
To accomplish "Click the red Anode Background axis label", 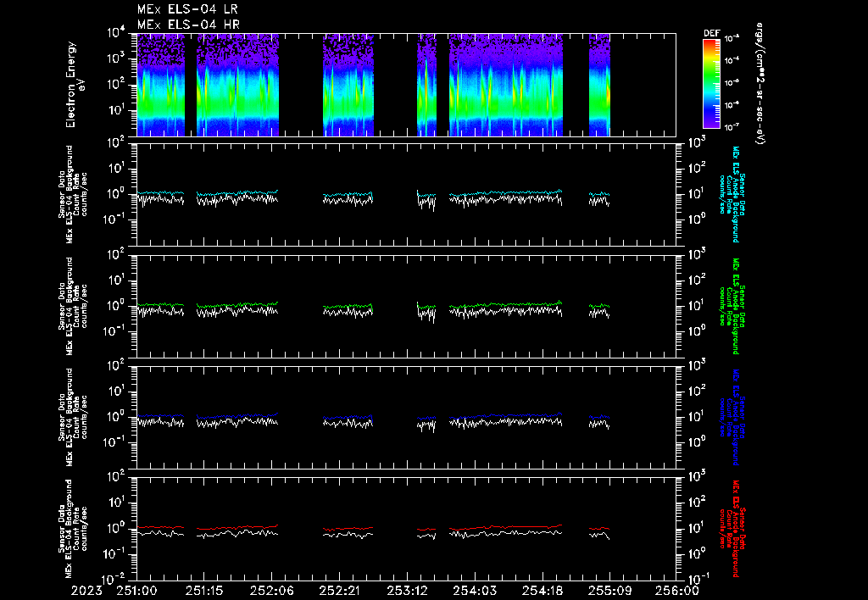I will (x=732, y=528).
